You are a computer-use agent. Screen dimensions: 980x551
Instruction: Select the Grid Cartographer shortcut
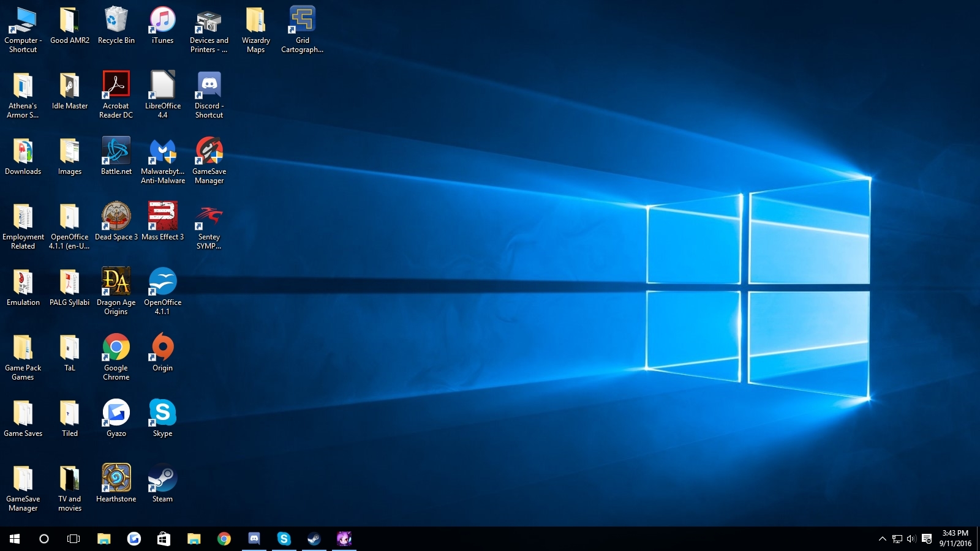(303, 29)
